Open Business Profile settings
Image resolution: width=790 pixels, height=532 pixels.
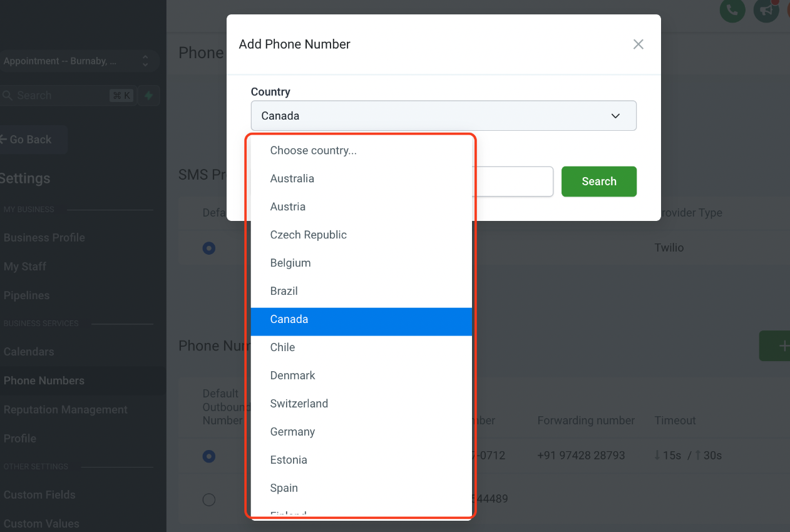pyautogui.click(x=44, y=238)
